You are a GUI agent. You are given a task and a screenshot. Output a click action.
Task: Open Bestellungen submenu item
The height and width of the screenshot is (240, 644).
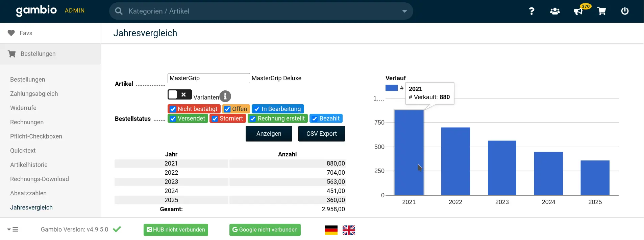[x=28, y=80]
